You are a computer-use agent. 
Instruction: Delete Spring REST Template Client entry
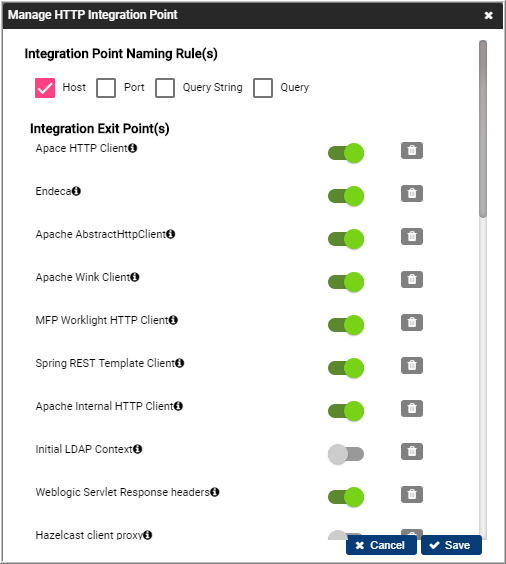(412, 365)
